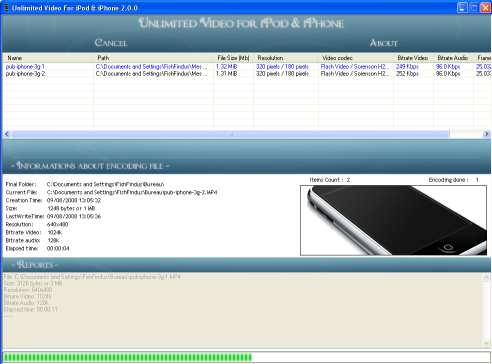Sort list by Name column header
The image size is (492, 364).
[x=48, y=58]
